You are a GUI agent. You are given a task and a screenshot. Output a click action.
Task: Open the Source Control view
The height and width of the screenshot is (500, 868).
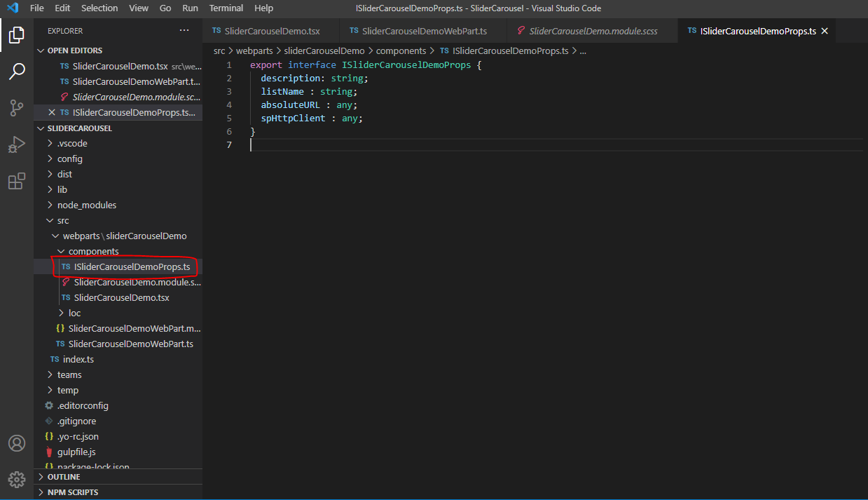click(x=17, y=107)
